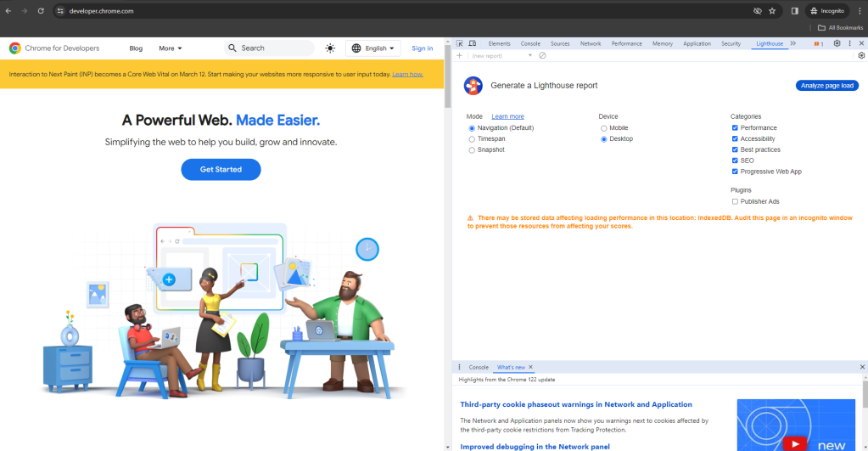Switch to the top Console tab
The width and height of the screenshot is (868, 451).
[x=530, y=43]
